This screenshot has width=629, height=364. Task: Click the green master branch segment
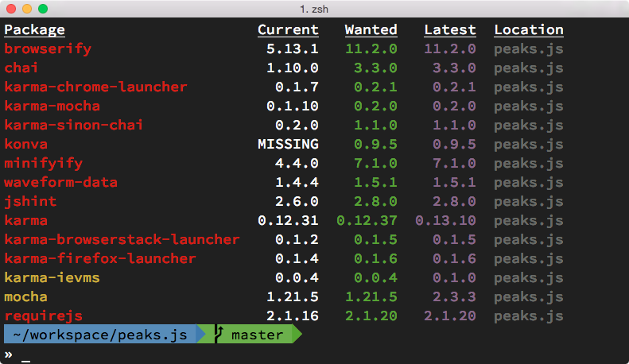pyautogui.click(x=257, y=335)
